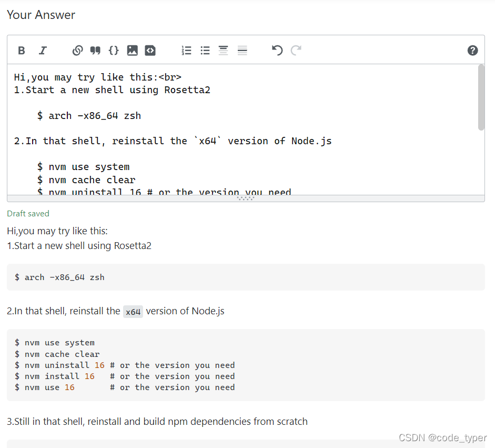
Task: Click '$ arch -x86_64 zsh' in the editor
Action: (89, 116)
